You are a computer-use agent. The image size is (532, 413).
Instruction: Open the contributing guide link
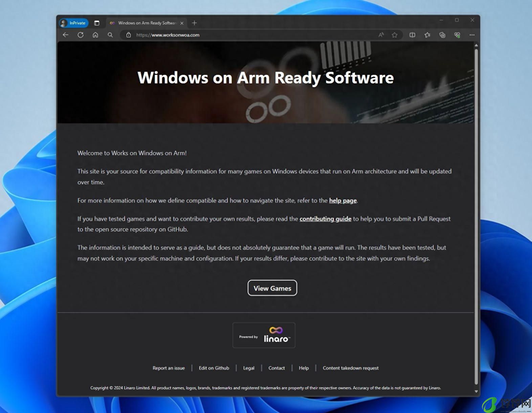point(325,219)
